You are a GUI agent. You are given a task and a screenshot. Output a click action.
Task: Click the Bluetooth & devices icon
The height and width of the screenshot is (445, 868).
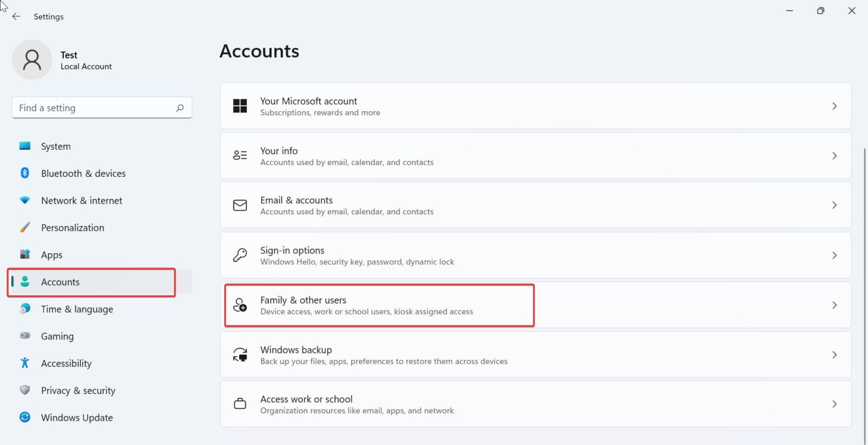point(25,173)
